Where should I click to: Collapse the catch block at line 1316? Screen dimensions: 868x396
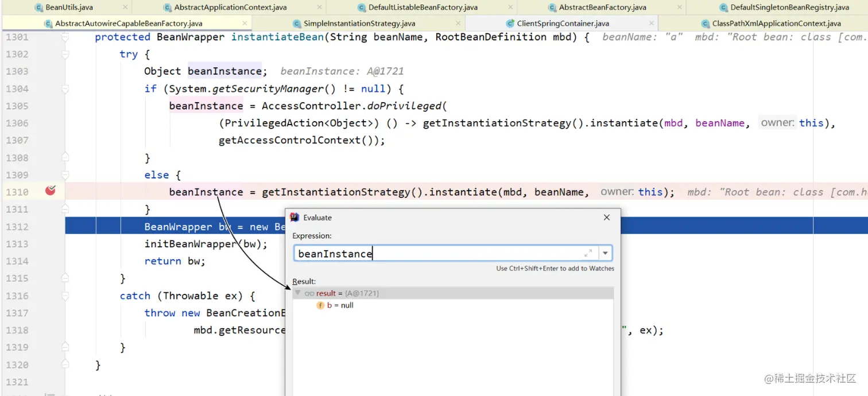coord(65,295)
